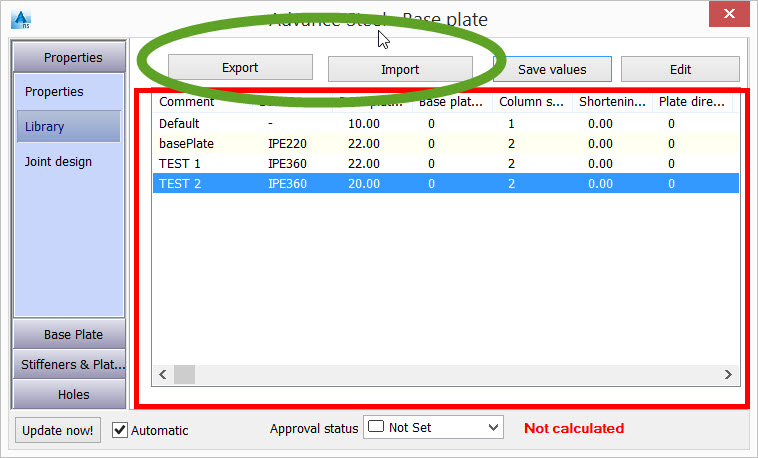
Task: Click the Export button
Action: point(240,67)
